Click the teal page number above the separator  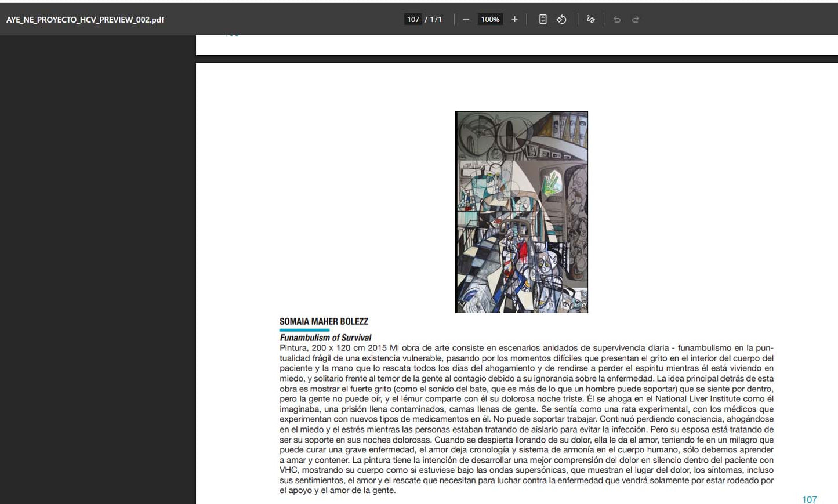click(231, 33)
